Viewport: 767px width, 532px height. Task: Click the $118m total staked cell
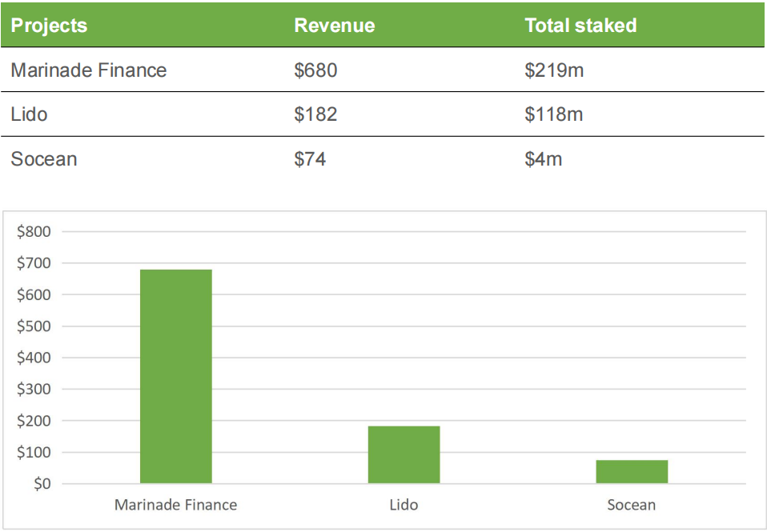554,114
